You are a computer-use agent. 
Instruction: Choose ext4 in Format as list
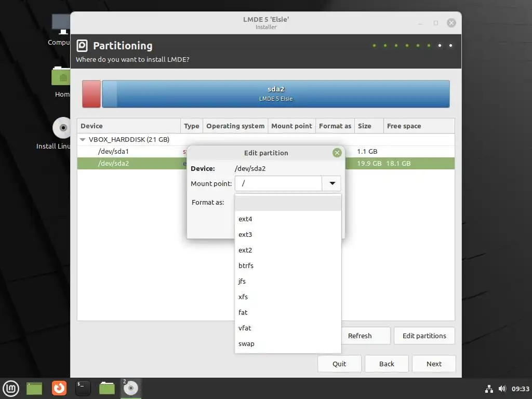[288, 219]
